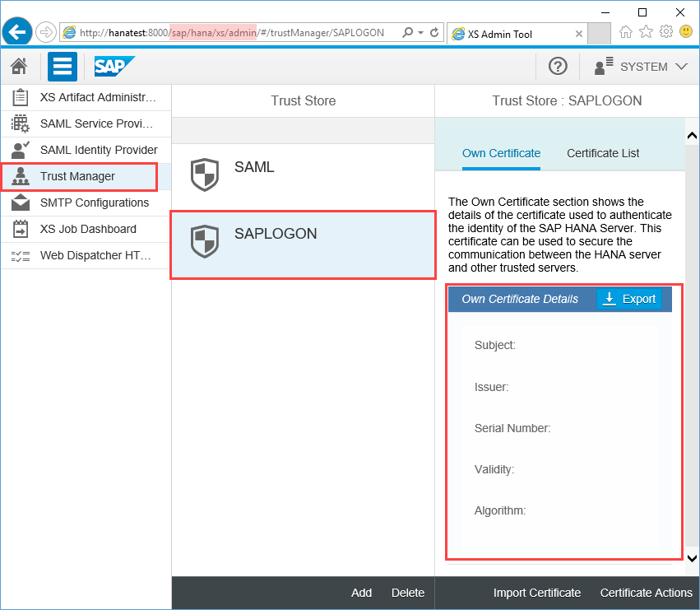
Task: Click the browser Back arrow button
Action: tap(17, 32)
